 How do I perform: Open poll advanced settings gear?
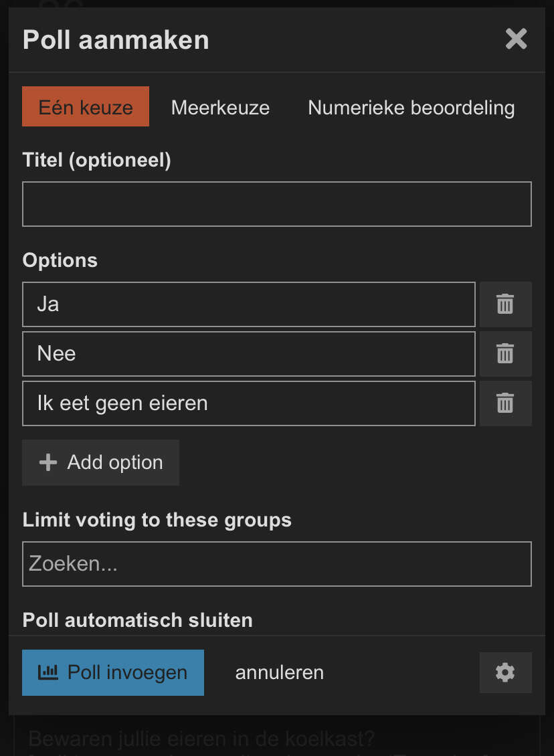(x=505, y=672)
